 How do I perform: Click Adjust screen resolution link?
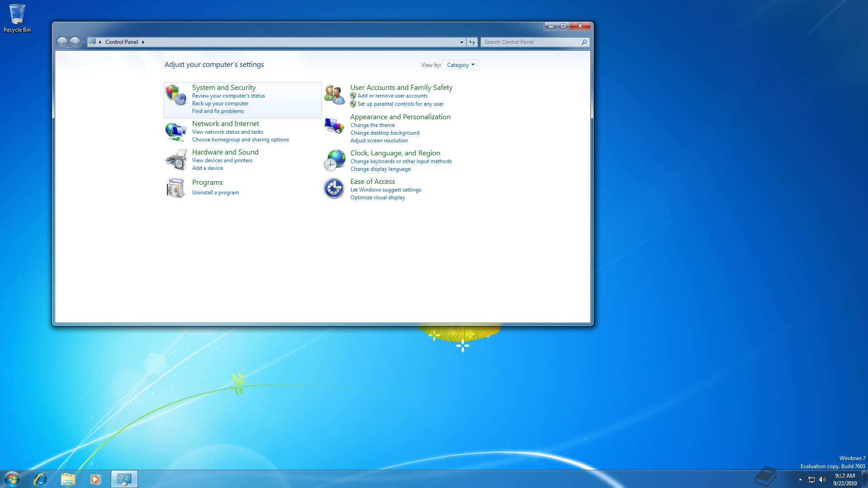tap(379, 141)
